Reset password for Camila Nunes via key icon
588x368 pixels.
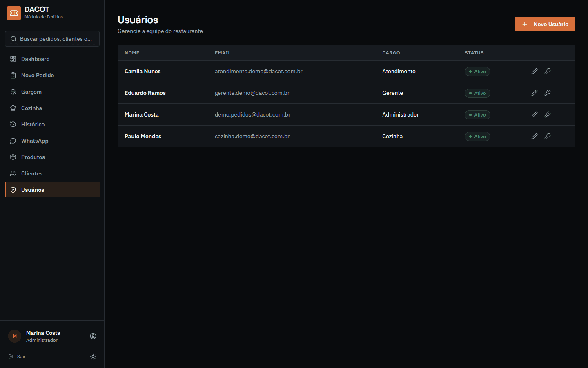tap(548, 71)
